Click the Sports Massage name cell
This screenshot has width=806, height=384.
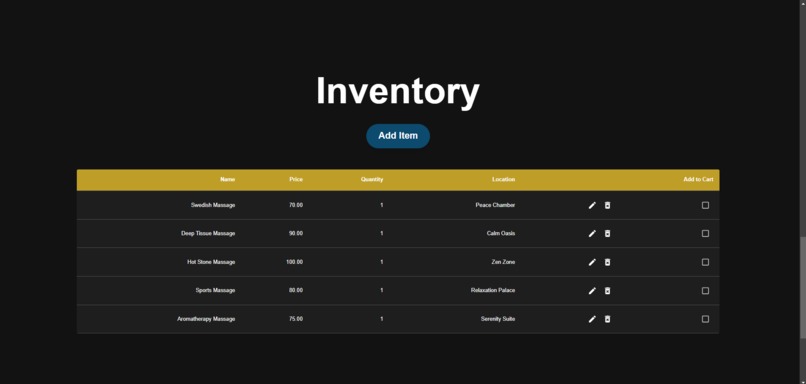(215, 290)
